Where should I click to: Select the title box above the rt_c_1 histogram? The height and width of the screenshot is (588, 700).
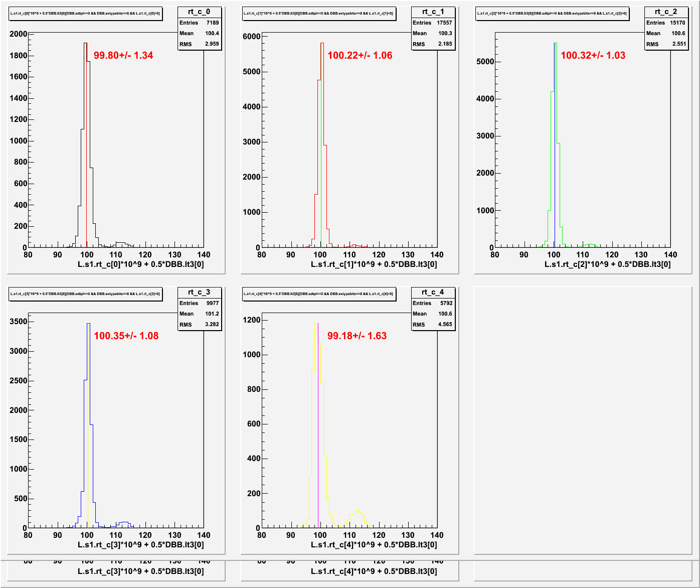pyautogui.click(x=319, y=14)
